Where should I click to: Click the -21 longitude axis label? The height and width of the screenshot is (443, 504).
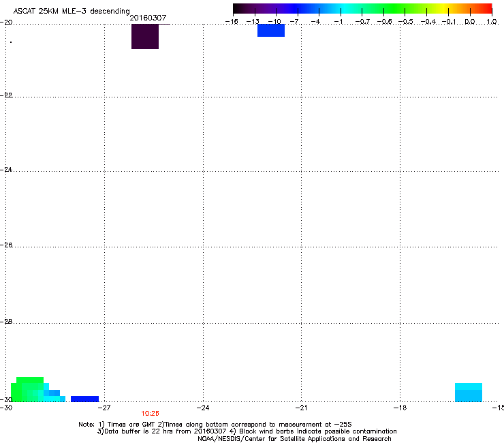301,408
